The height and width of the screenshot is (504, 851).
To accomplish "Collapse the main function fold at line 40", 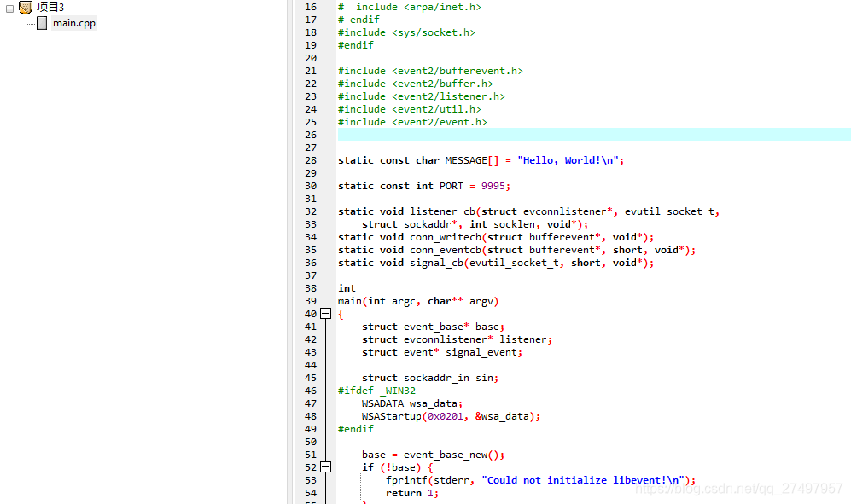I will point(326,314).
